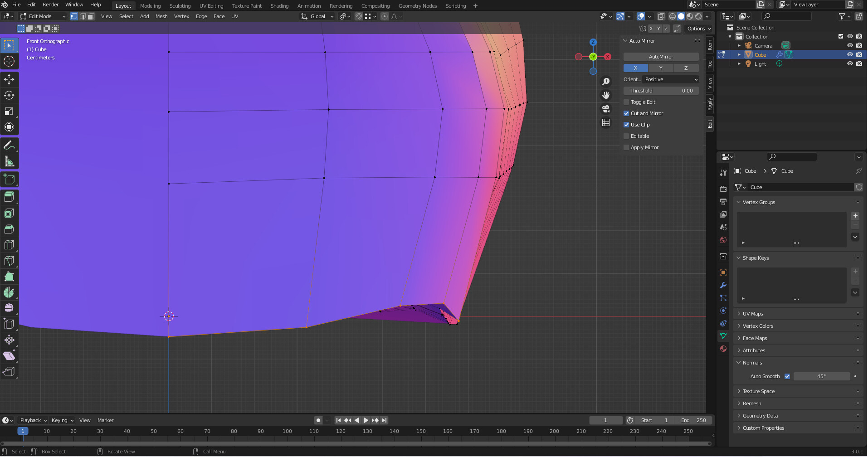868x457 pixels.
Task: Select the Rotate tool
Action: click(x=9, y=95)
